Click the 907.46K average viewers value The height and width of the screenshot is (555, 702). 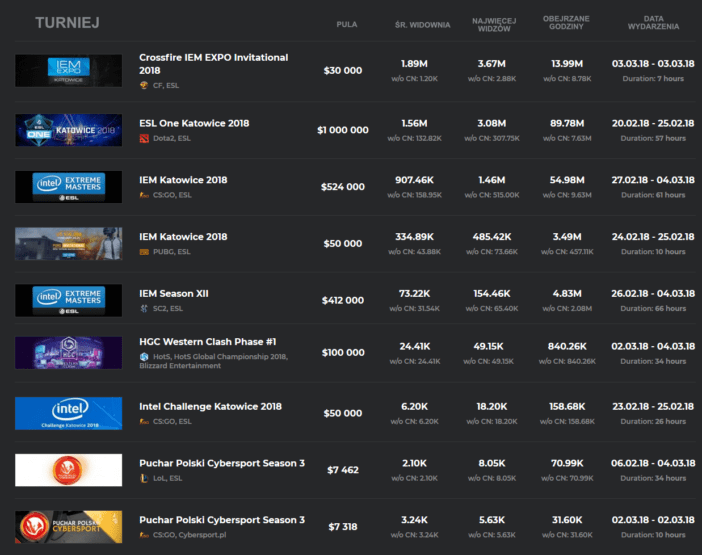point(414,180)
